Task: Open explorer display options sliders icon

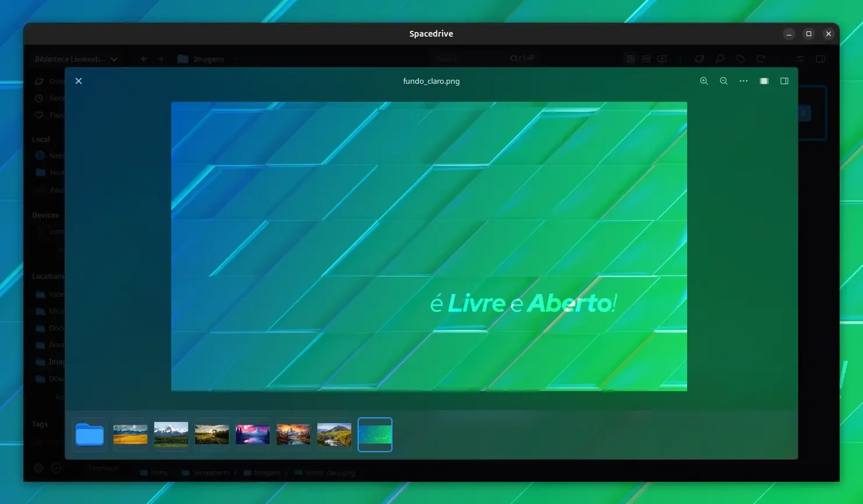Action: click(x=800, y=59)
